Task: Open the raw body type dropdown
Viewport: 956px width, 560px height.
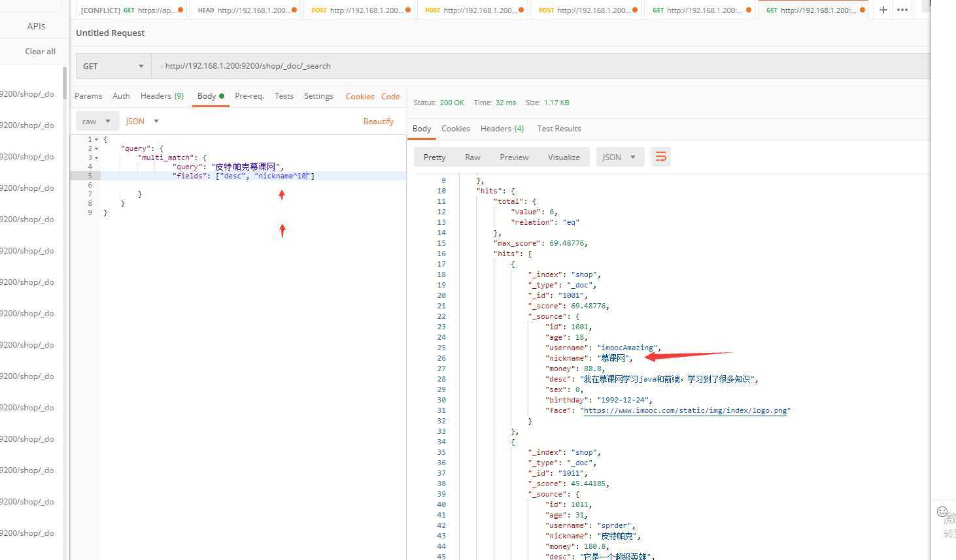Action: point(97,122)
